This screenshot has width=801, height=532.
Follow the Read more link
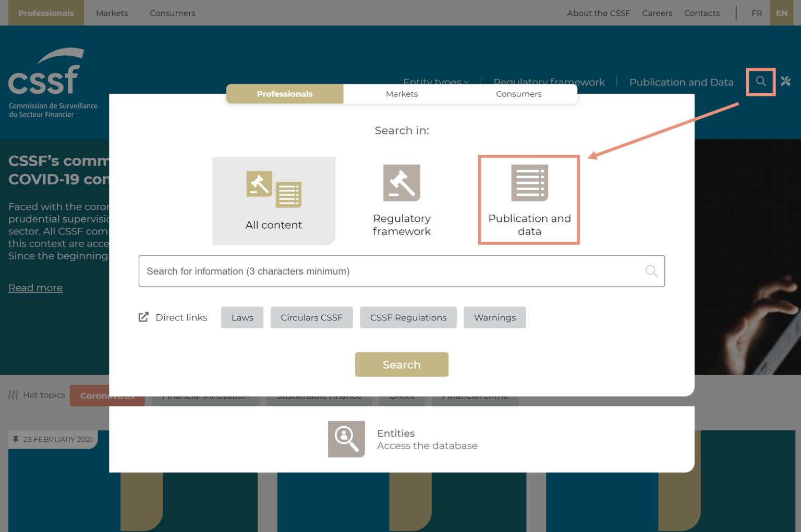click(x=35, y=287)
